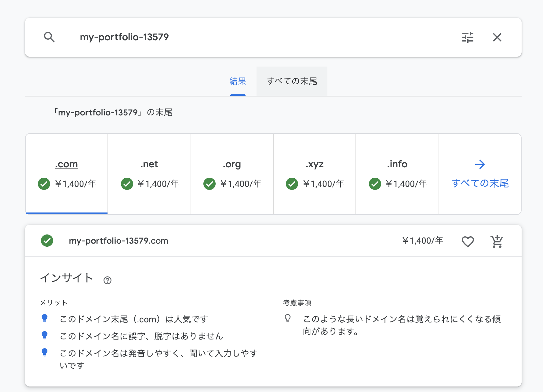Image resolution: width=543 pixels, height=392 pixels.
Task: Click the .com price label on its card
Action: pyautogui.click(x=75, y=184)
